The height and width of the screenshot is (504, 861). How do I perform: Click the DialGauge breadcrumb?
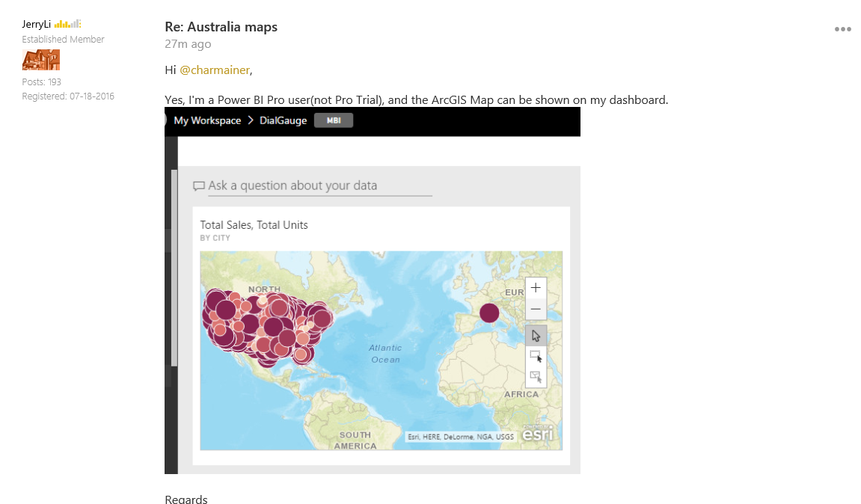point(283,120)
